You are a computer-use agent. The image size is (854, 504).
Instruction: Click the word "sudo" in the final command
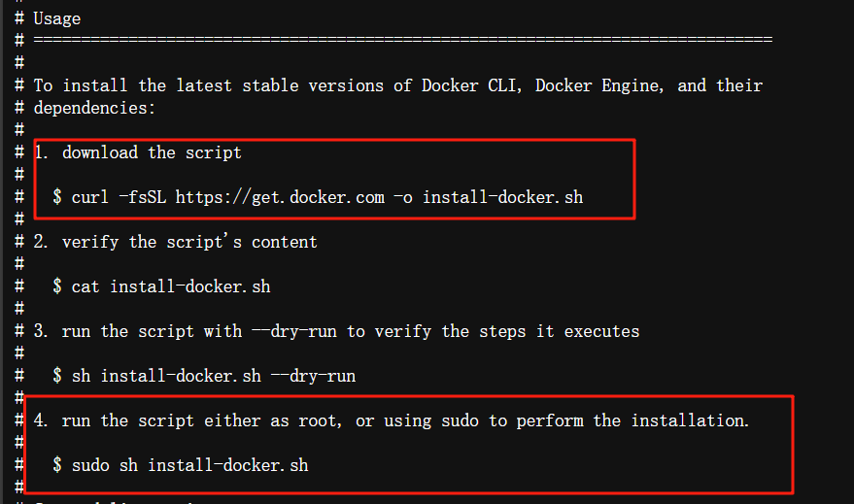(x=90, y=465)
